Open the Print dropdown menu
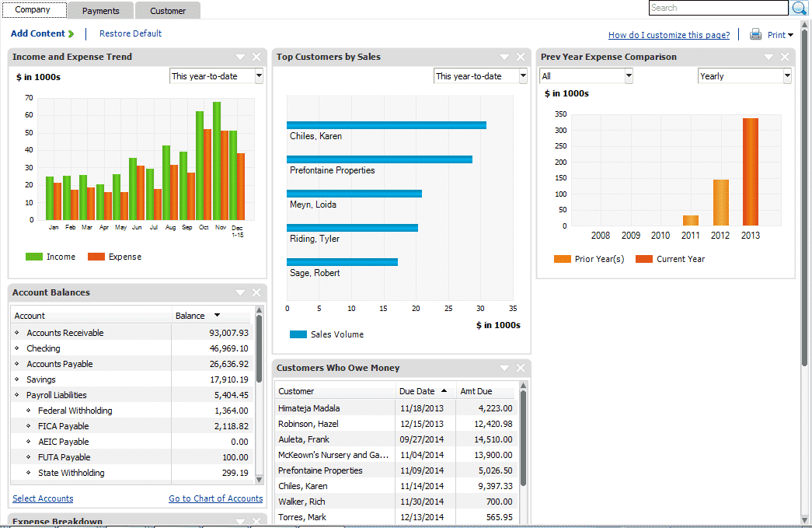 [780, 35]
